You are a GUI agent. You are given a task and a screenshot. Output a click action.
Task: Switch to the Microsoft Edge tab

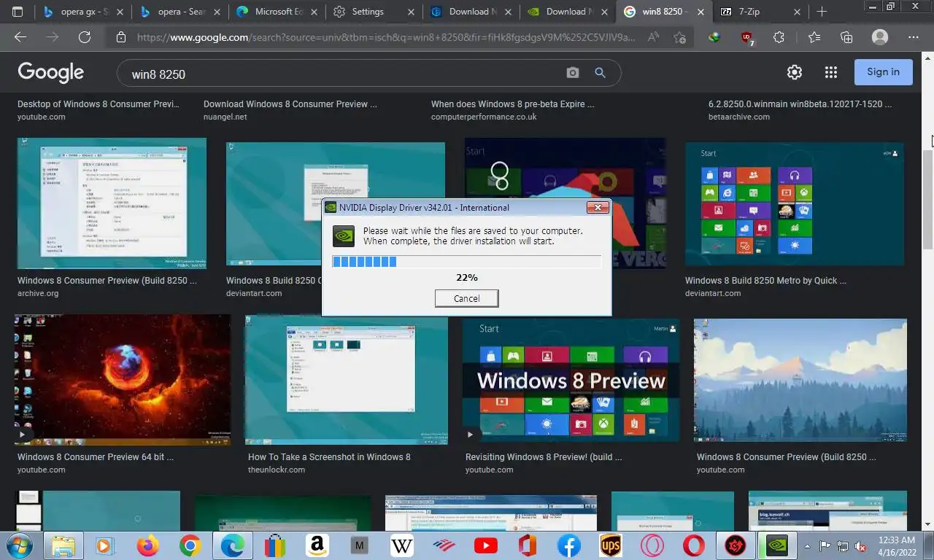click(277, 12)
